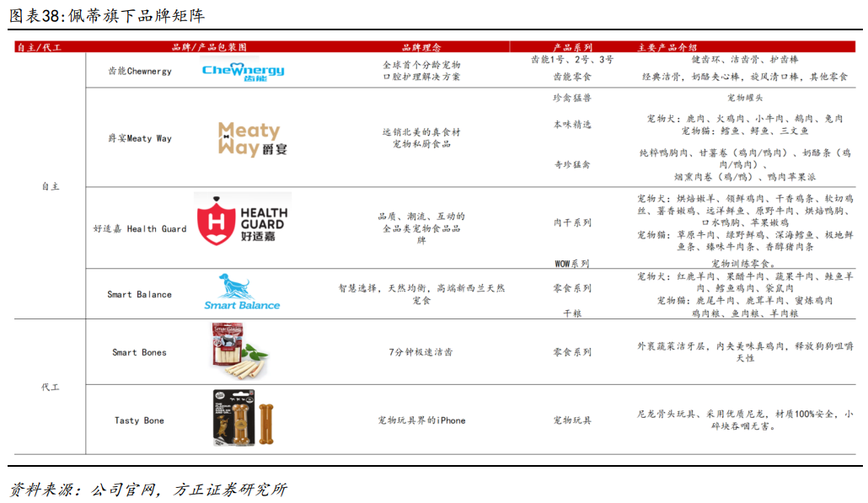The image size is (868, 503).
Task: Click the brand name 好适嘉 Health Guard
Action: pyautogui.click(x=140, y=228)
